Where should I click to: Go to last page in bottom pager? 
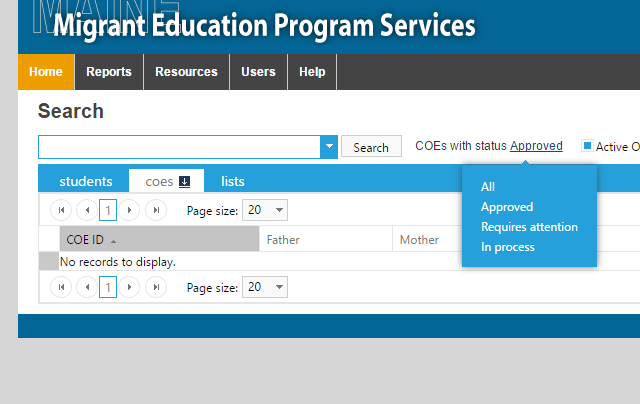pyautogui.click(x=156, y=287)
